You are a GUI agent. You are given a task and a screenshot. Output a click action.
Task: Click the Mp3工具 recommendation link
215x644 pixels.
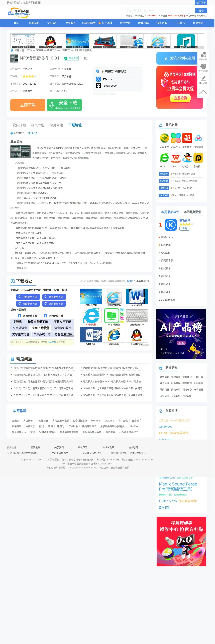click(x=32, y=133)
